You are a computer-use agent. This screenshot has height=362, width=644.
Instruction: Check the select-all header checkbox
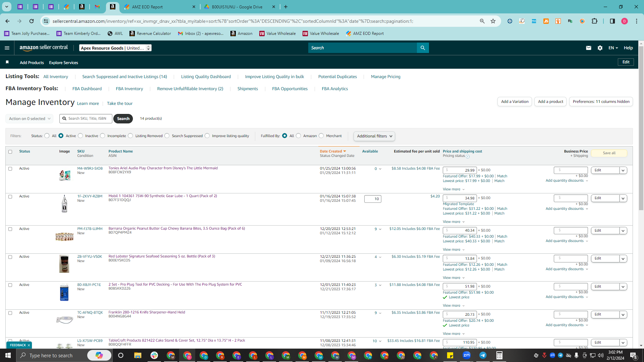[10, 152]
